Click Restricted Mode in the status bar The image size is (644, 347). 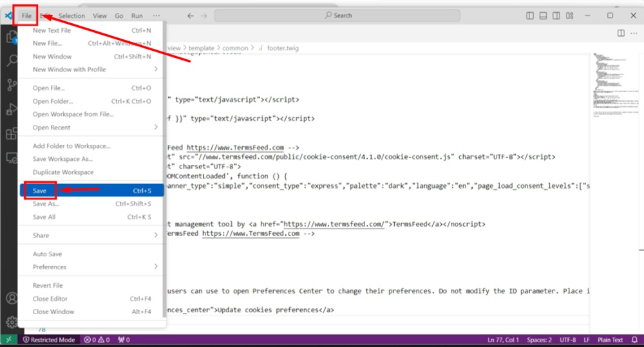point(49,340)
